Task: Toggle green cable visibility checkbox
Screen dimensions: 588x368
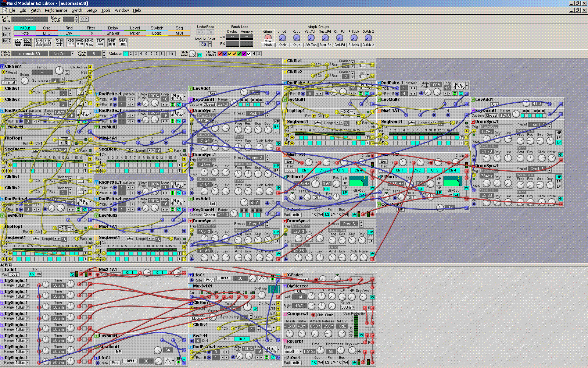Action: tap(239, 54)
